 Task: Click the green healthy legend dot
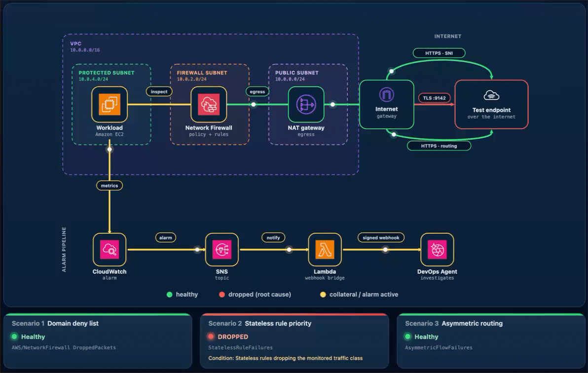click(x=170, y=295)
